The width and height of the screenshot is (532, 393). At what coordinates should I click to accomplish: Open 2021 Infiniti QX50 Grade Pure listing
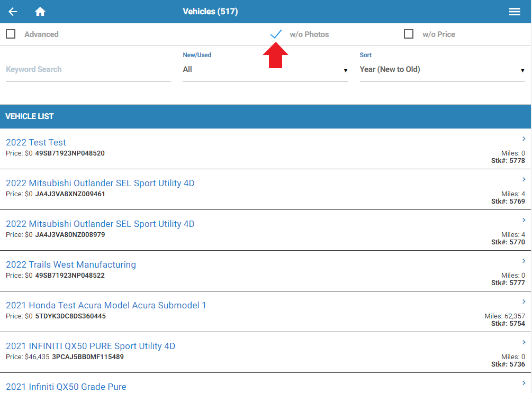click(x=66, y=387)
